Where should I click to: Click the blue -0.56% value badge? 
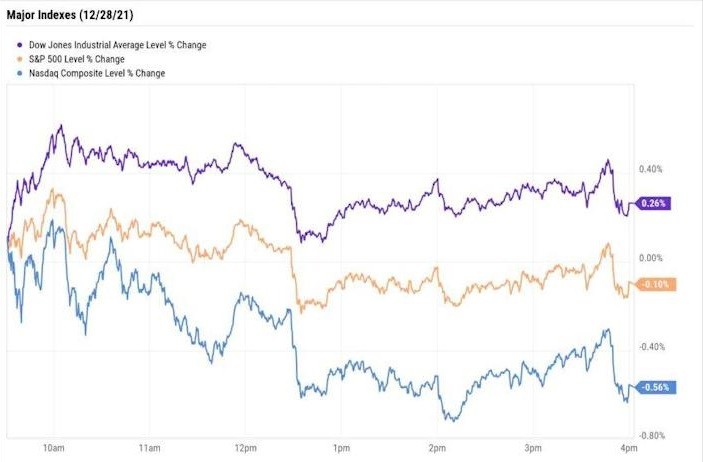pyautogui.click(x=656, y=387)
